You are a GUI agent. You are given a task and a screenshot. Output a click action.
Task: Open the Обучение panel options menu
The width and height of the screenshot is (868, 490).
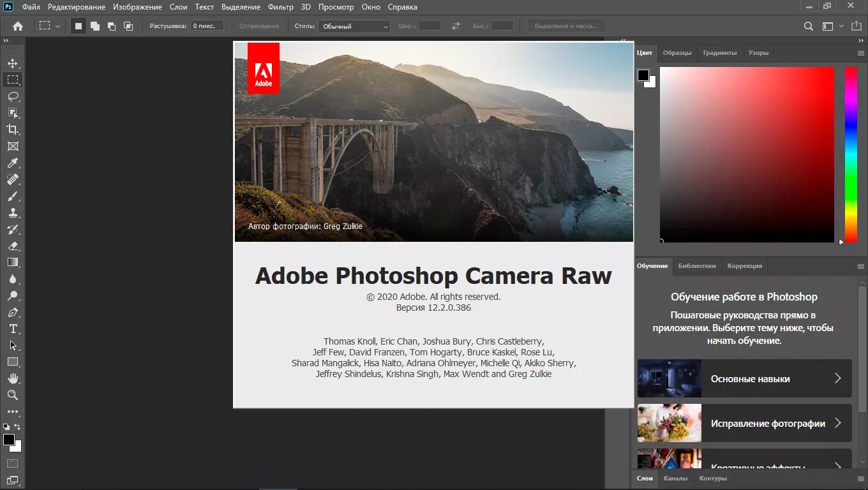tap(861, 266)
